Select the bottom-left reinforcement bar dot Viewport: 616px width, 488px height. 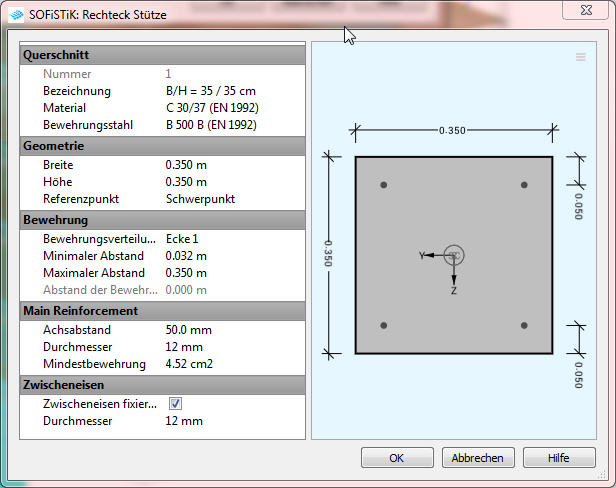384,325
